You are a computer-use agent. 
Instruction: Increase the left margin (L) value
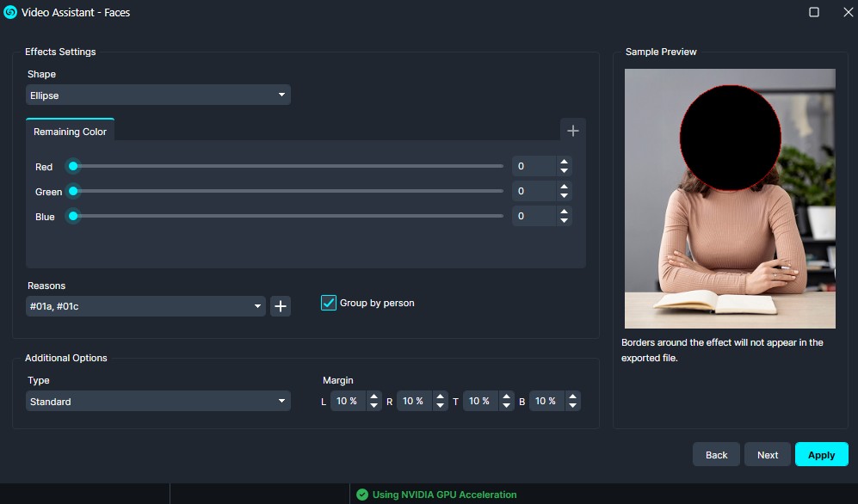click(x=373, y=396)
